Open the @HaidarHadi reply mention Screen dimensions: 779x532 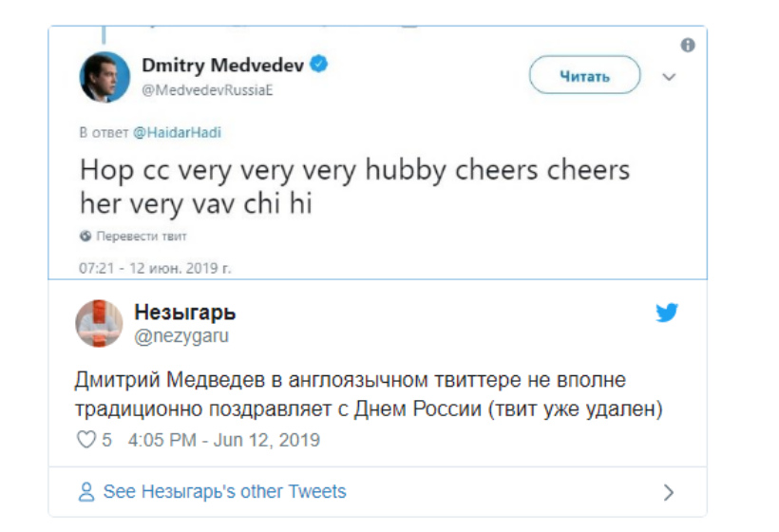click(x=177, y=132)
